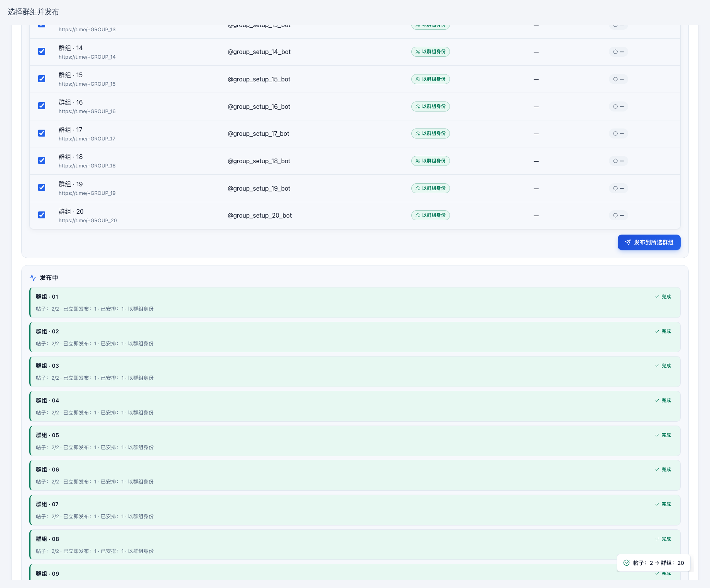710x588 pixels.
Task: Click the 以群组身份 badge for group_setup_14_bot
Action: pos(430,52)
